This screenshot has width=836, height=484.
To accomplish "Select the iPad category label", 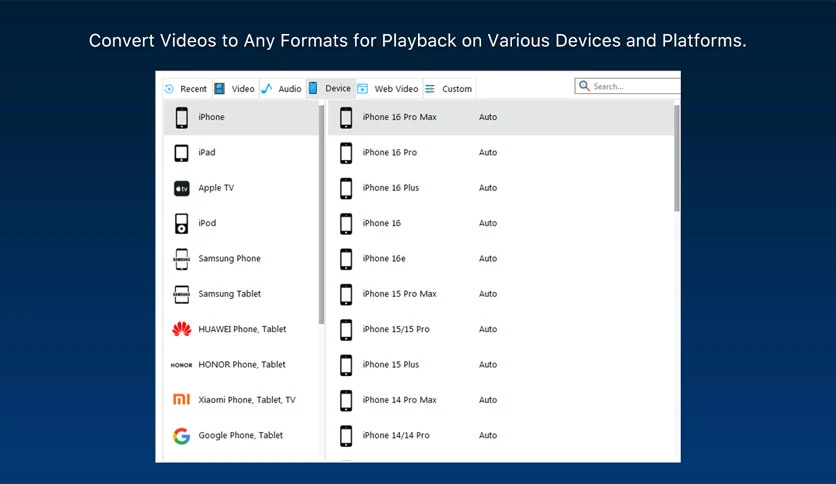I will pyautogui.click(x=207, y=152).
